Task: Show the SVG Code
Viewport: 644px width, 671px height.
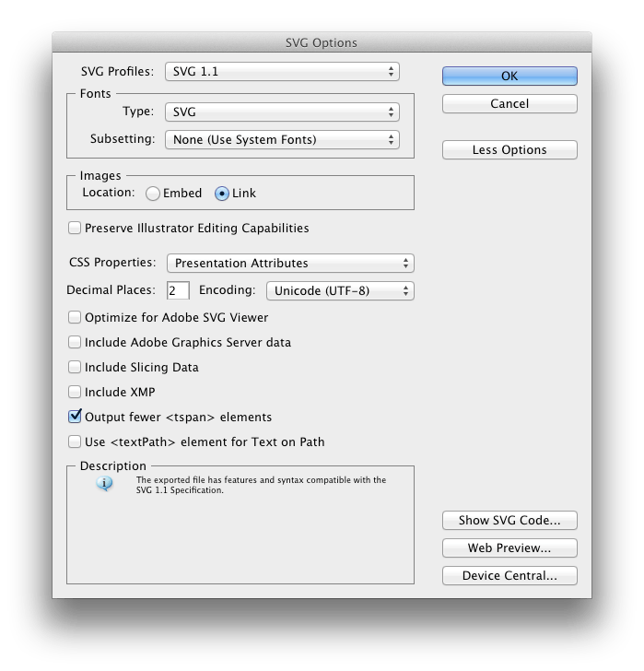Action: (x=509, y=520)
